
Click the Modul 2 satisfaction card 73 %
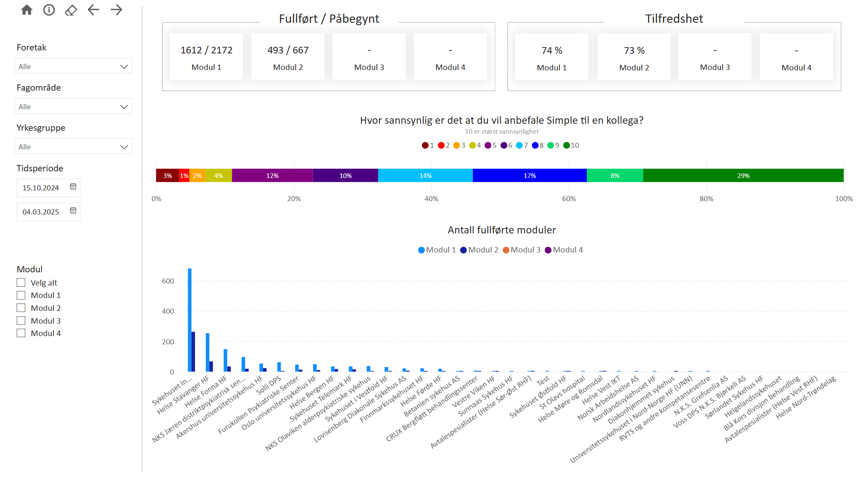click(x=634, y=57)
